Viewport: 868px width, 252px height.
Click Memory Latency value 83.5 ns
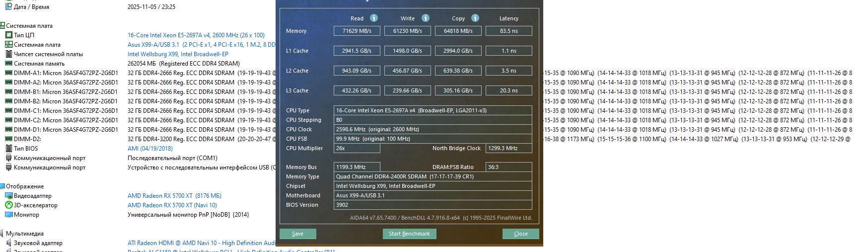(x=509, y=31)
